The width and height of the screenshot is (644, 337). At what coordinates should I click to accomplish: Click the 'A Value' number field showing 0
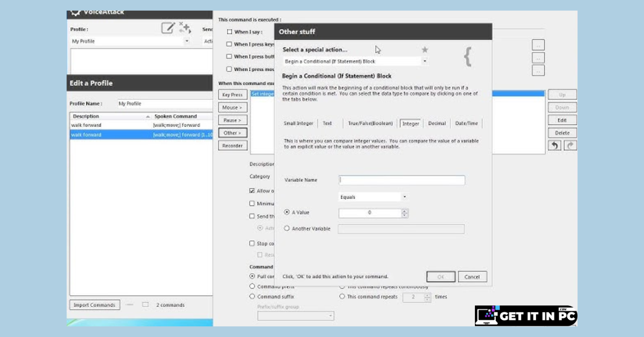pyautogui.click(x=370, y=213)
